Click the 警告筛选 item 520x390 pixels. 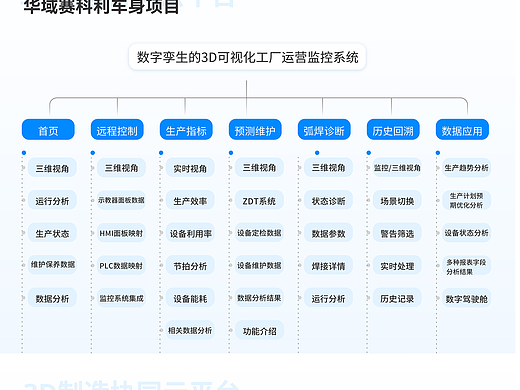click(x=397, y=233)
